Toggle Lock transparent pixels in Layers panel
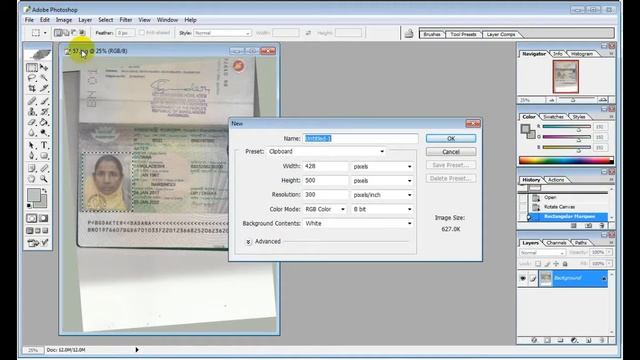Screen dimensions: 640x360 point(538,264)
